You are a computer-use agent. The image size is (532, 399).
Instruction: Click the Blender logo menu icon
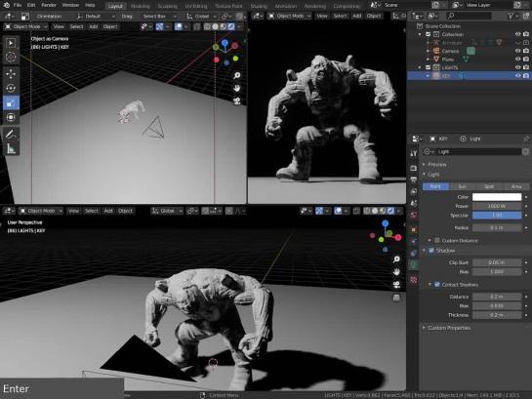pos(7,5)
